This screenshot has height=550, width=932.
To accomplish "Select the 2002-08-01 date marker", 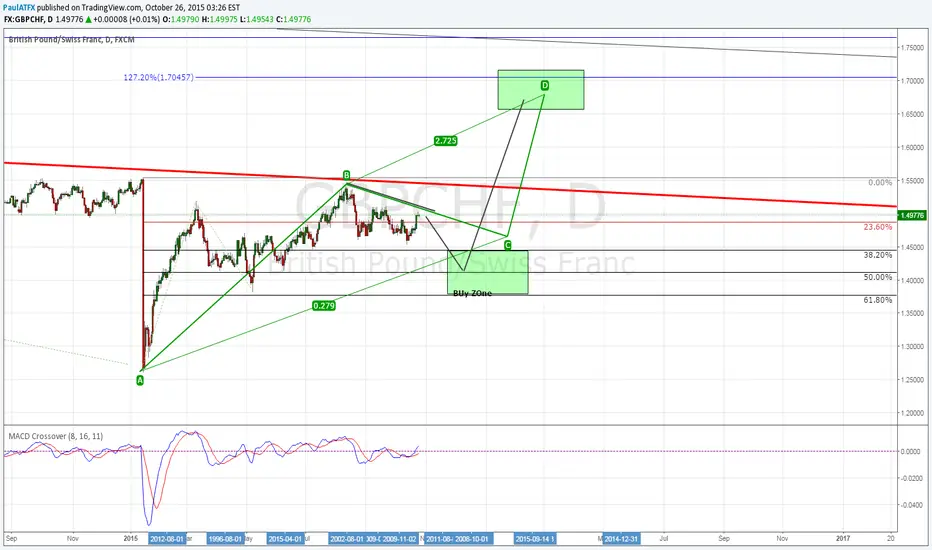I will click(347, 539).
